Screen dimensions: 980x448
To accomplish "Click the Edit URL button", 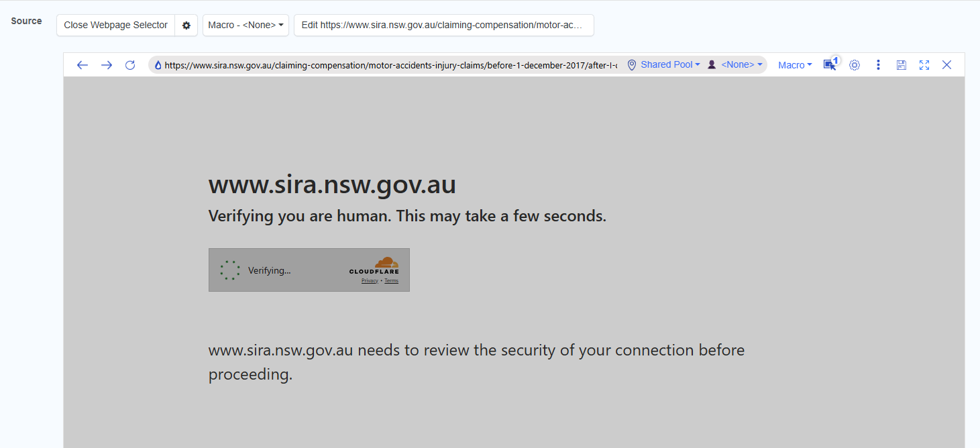I will point(444,25).
